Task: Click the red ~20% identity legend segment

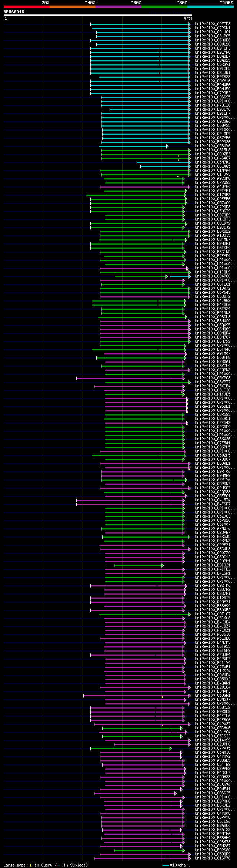Action: coord(26,7)
